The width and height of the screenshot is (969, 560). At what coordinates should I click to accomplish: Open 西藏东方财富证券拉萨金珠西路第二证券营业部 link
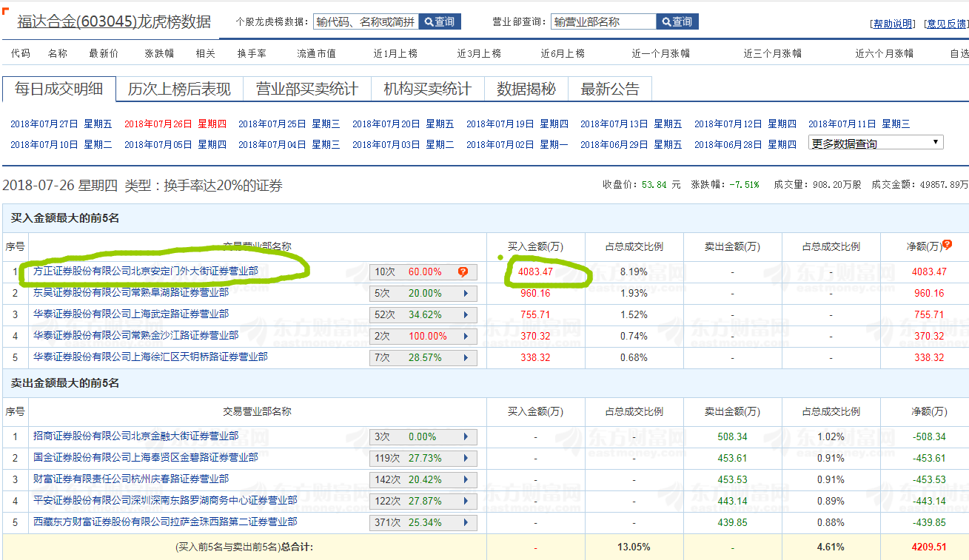click(x=165, y=522)
